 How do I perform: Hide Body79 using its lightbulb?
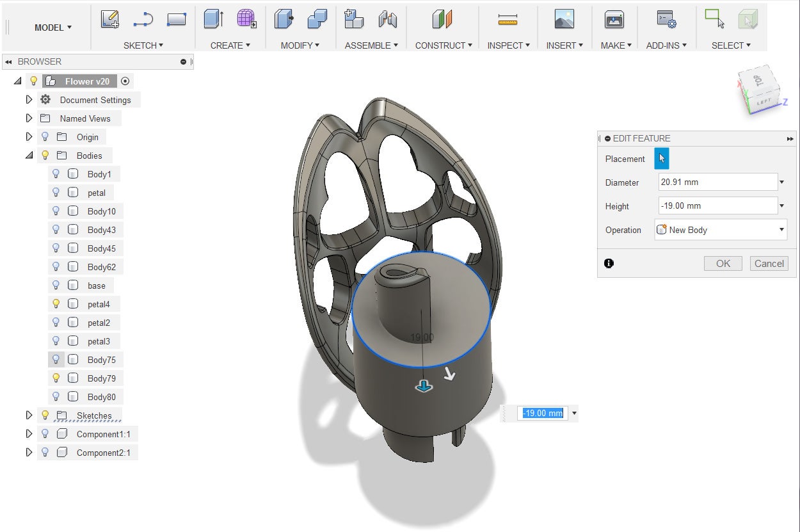click(x=56, y=378)
